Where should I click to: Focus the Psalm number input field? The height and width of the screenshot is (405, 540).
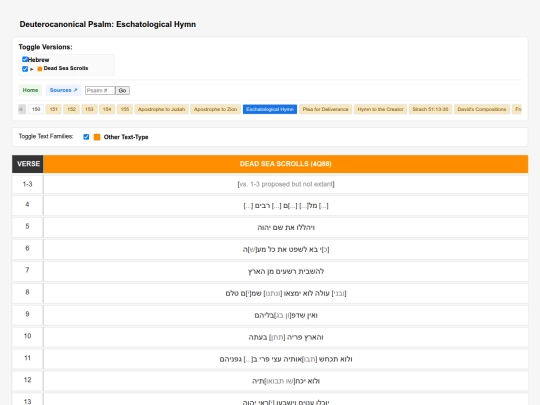pos(100,91)
